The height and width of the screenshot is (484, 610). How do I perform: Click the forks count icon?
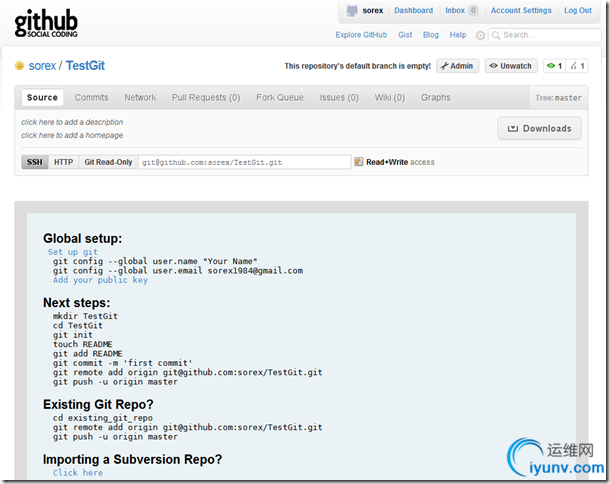pos(577,66)
